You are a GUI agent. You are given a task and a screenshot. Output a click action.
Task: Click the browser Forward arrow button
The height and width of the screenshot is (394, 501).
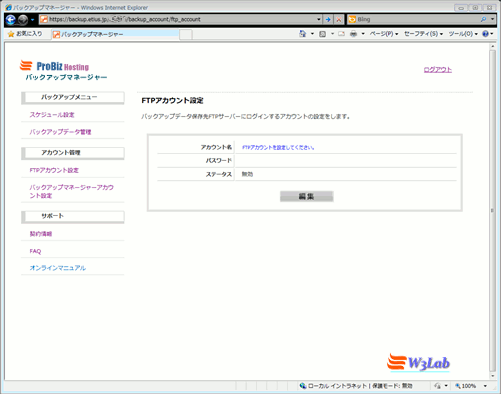(23, 20)
